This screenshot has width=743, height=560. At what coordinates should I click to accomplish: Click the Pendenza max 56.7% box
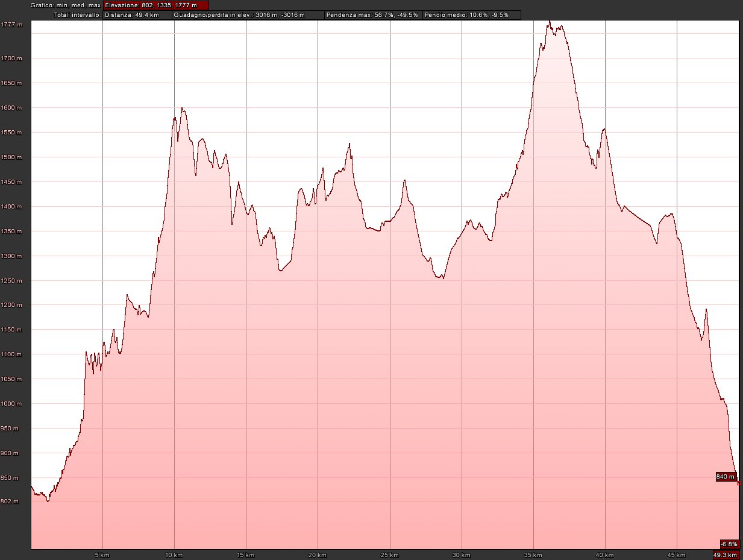click(x=372, y=14)
